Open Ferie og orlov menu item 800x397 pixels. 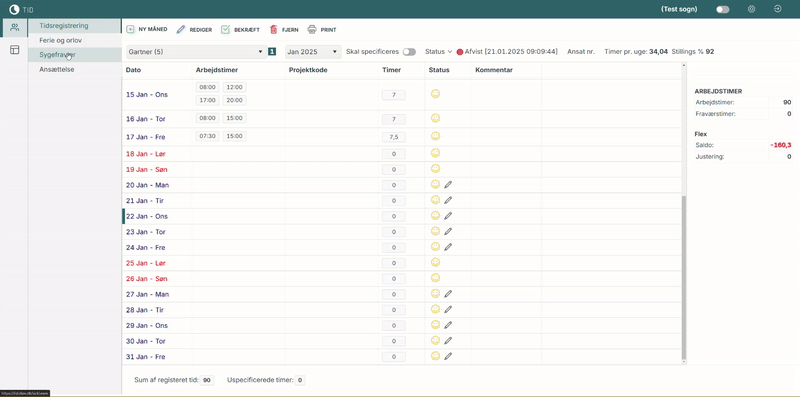coord(74,40)
